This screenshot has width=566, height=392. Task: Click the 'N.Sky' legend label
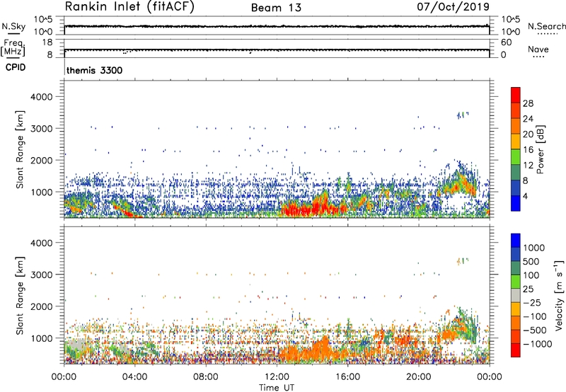pyautogui.click(x=13, y=26)
